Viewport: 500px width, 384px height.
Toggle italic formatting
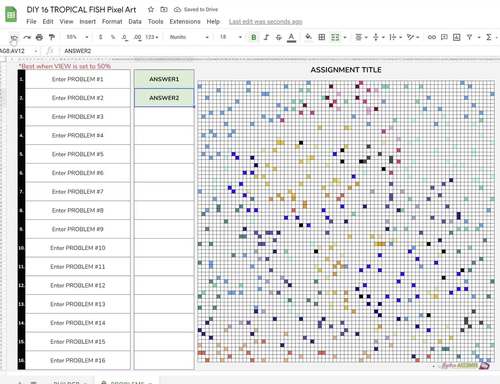click(266, 37)
